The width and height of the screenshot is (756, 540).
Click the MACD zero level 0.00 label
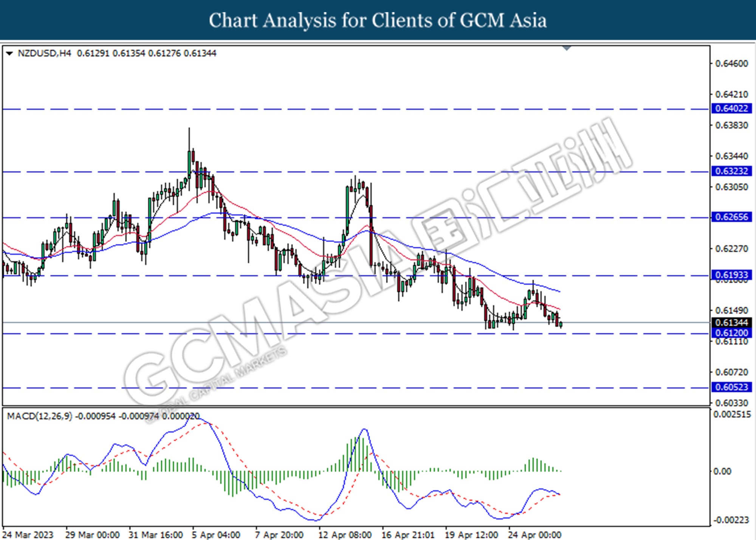pyautogui.click(x=722, y=472)
